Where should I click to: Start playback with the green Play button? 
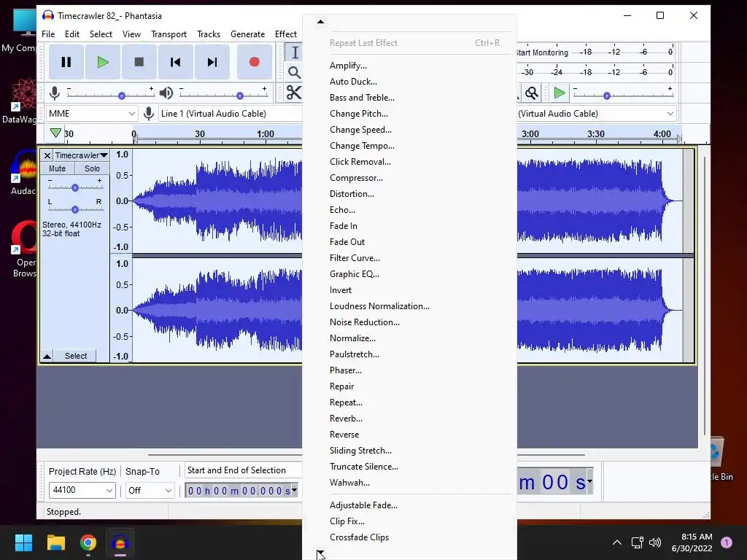pyautogui.click(x=102, y=62)
